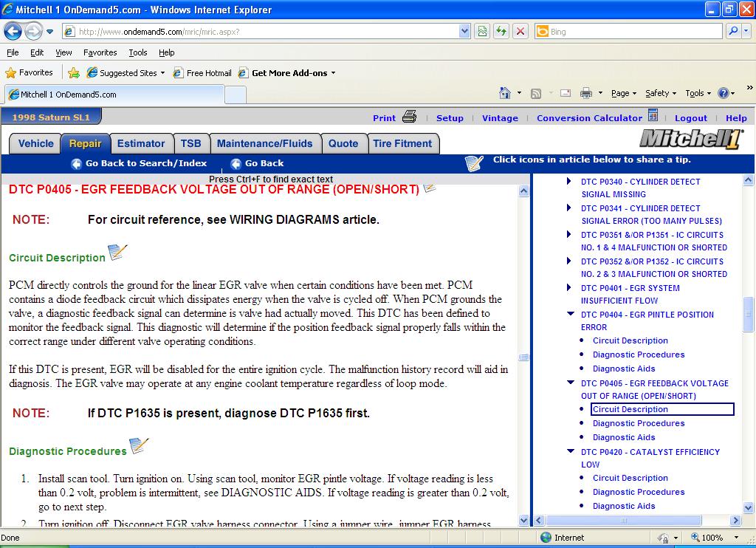Viewport: 756px width, 548px height.
Task: Click the browser Forward arrow button
Action: pyautogui.click(x=32, y=32)
